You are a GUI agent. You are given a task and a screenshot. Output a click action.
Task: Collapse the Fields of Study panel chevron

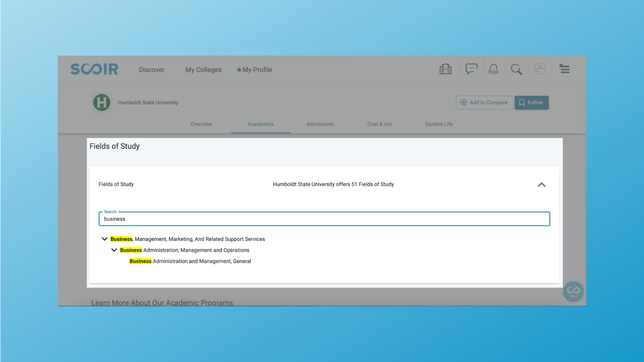coord(541,185)
